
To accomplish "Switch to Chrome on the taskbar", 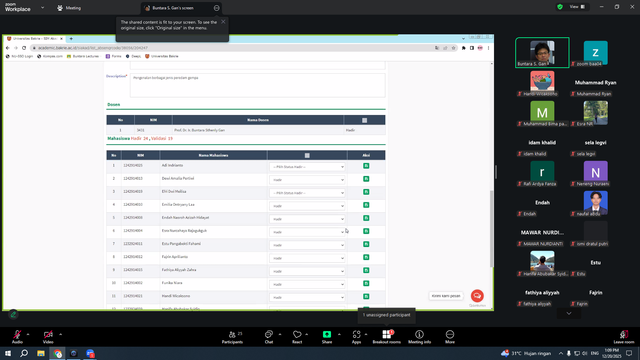I will point(57,353).
